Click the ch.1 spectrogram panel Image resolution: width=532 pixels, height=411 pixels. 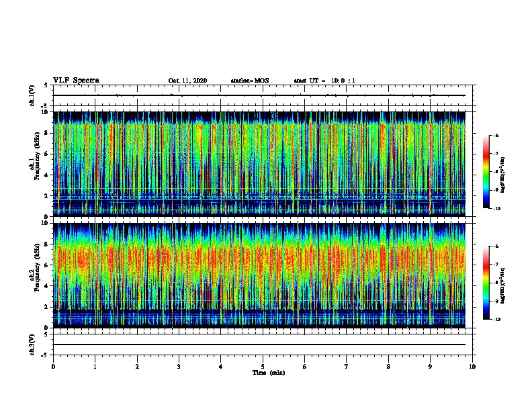pos(259,164)
